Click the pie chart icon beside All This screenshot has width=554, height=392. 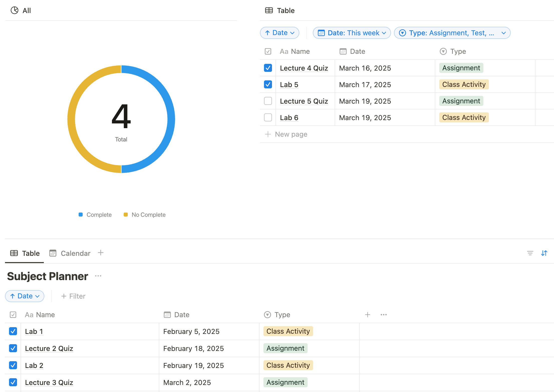tap(15, 10)
